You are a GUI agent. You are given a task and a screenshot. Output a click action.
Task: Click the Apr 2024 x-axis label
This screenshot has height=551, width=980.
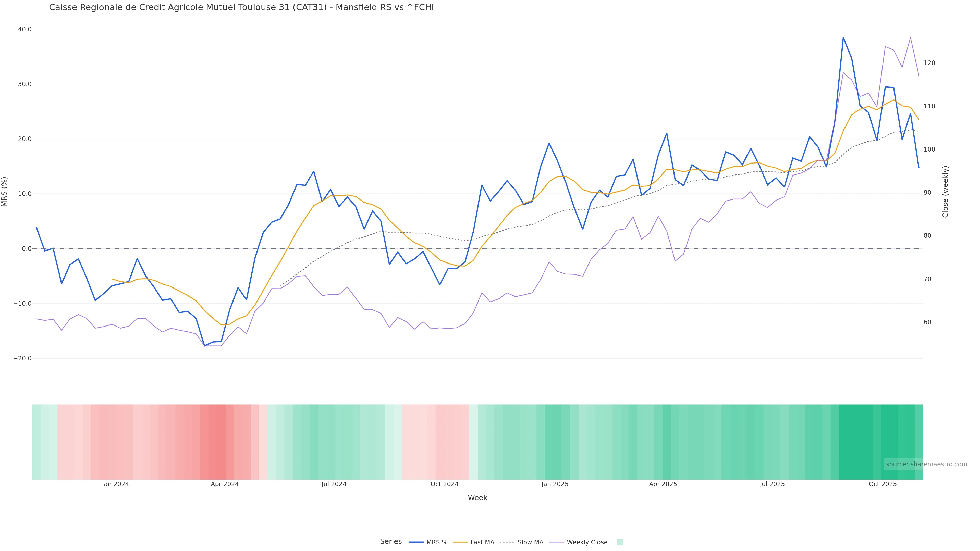[225, 484]
